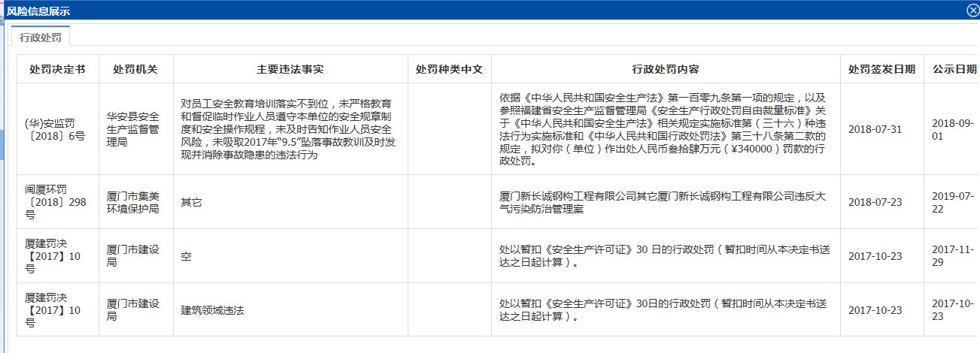This screenshot has height=353, width=980.
Task: Click the penalty content about 厦门新长诚钢构工程有限公司
Action: [662, 203]
